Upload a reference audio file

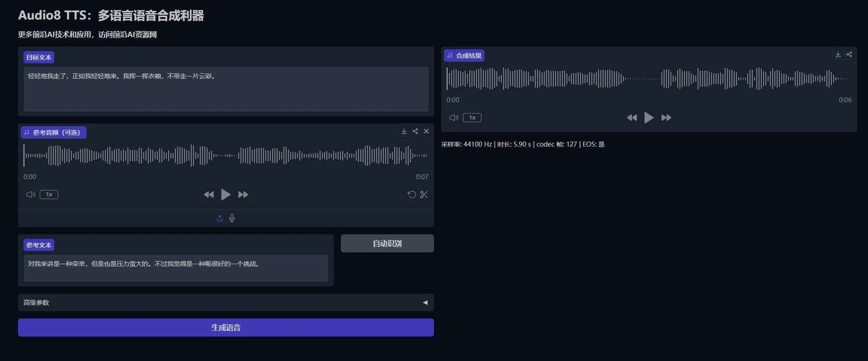(x=220, y=218)
